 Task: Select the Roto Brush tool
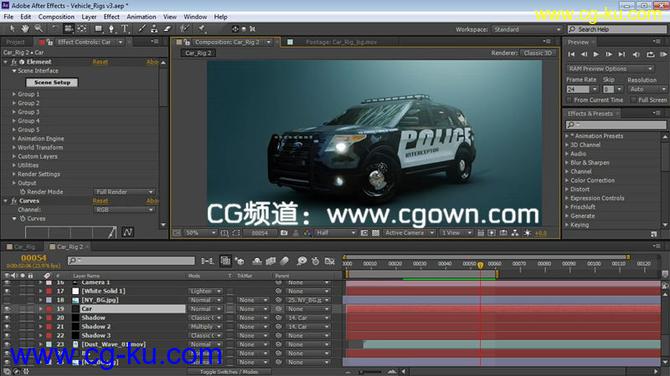coord(185,29)
